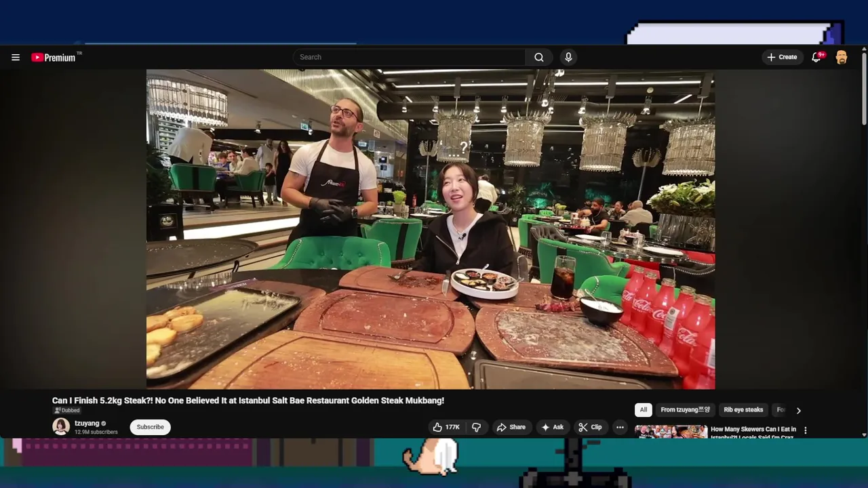The image size is (868, 488).
Task: Click the video title text
Action: (248, 401)
